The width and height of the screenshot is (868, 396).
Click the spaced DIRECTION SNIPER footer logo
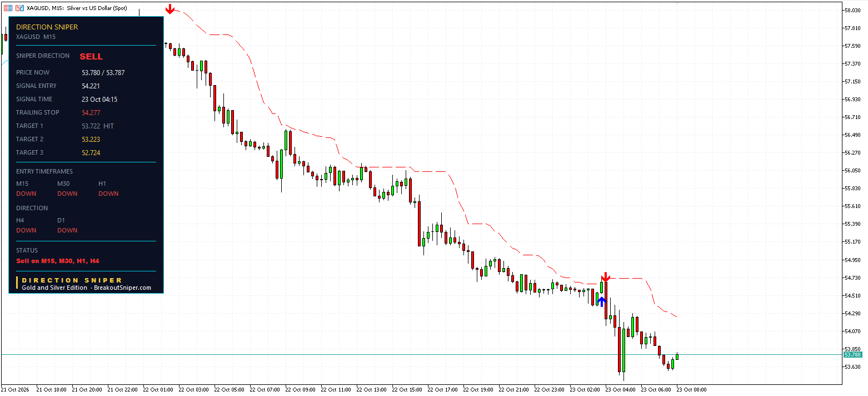pyautogui.click(x=72, y=280)
